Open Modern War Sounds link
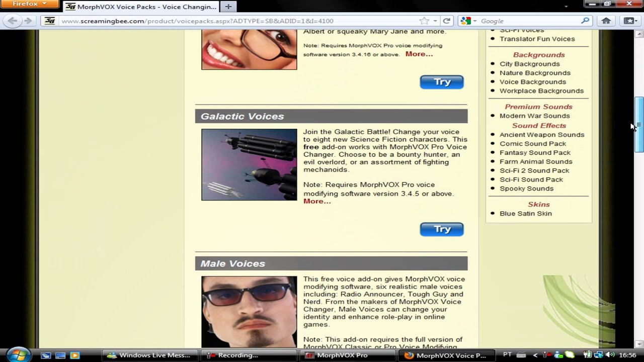The width and height of the screenshot is (644, 362). [x=535, y=116]
